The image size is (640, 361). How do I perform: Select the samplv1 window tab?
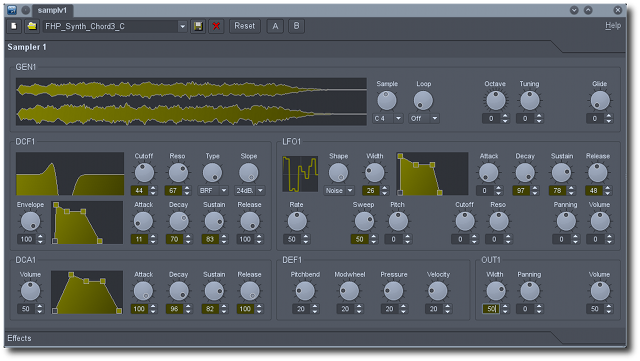tap(52, 10)
